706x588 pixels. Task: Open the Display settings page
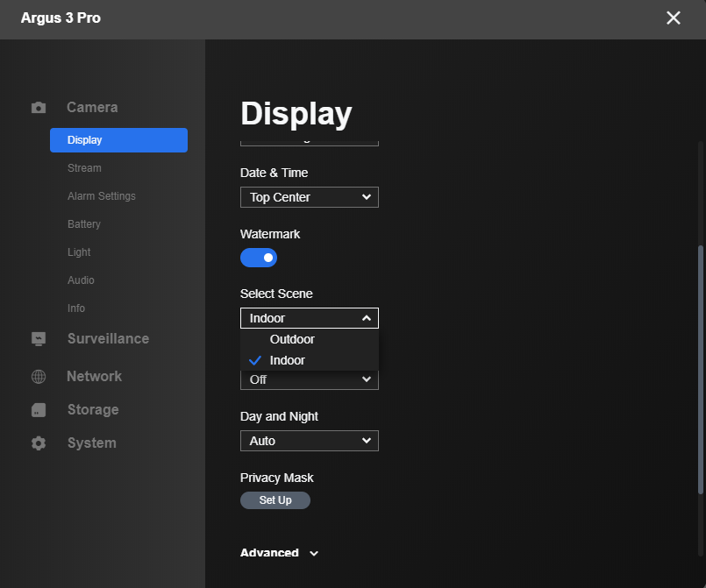coord(119,140)
